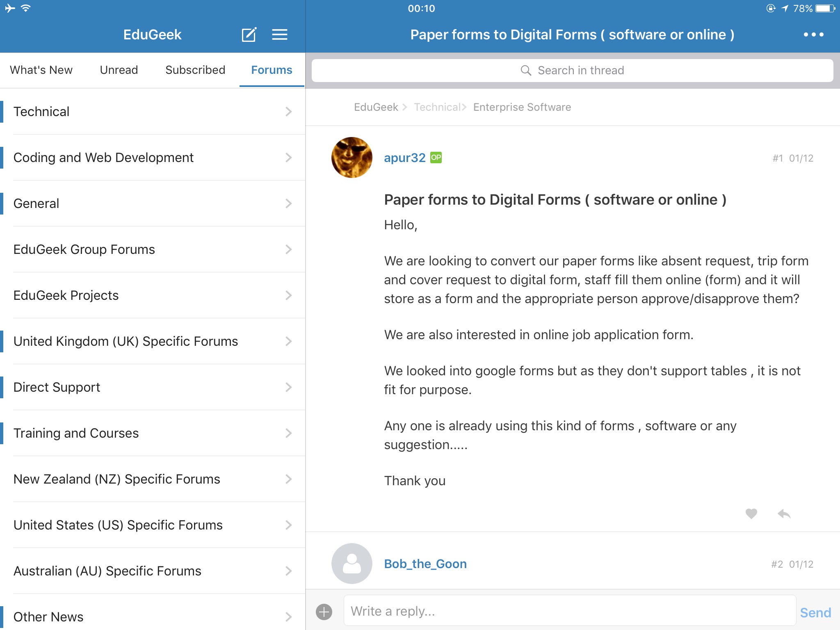The height and width of the screenshot is (630, 840).
Task: Expand Other News chevron
Action: tap(288, 617)
